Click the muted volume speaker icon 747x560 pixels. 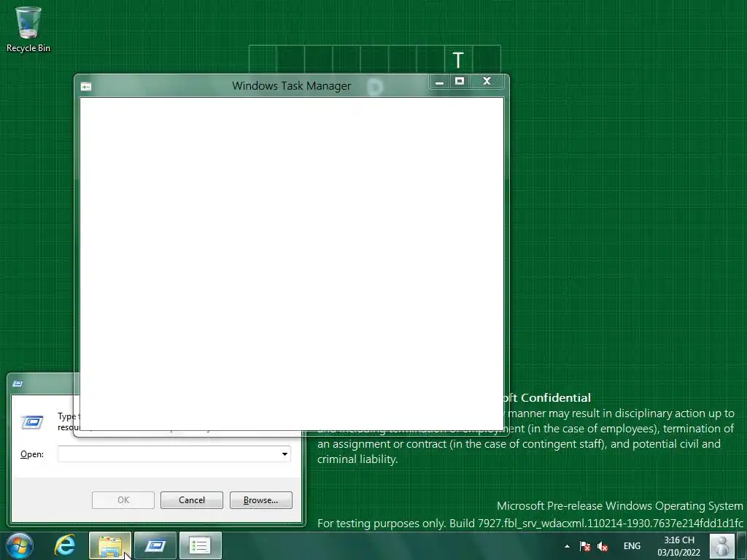pyautogui.click(x=603, y=546)
